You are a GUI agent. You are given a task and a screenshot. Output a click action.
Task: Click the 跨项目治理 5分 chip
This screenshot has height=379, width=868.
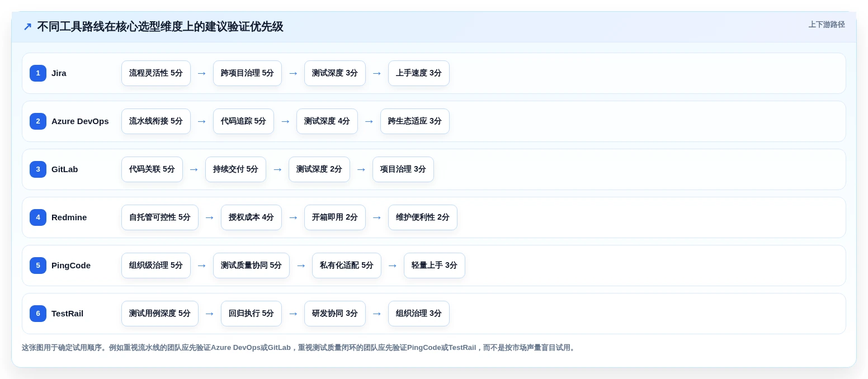point(247,73)
